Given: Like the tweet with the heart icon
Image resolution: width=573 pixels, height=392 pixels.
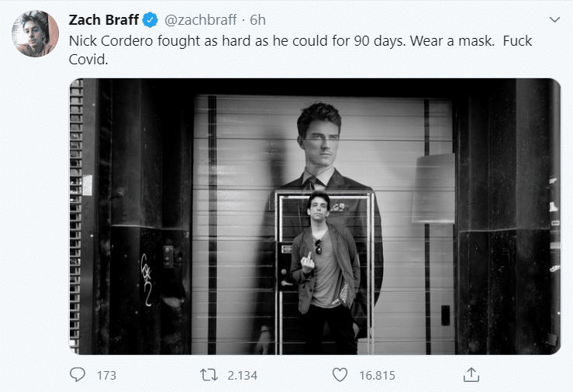Looking at the screenshot, I should (x=339, y=375).
